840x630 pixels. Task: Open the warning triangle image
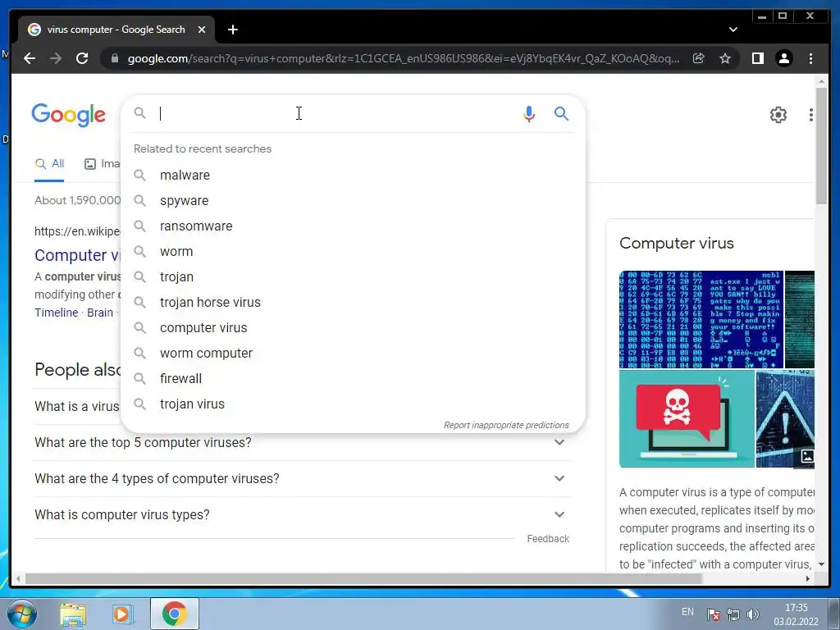pyautogui.click(x=785, y=419)
